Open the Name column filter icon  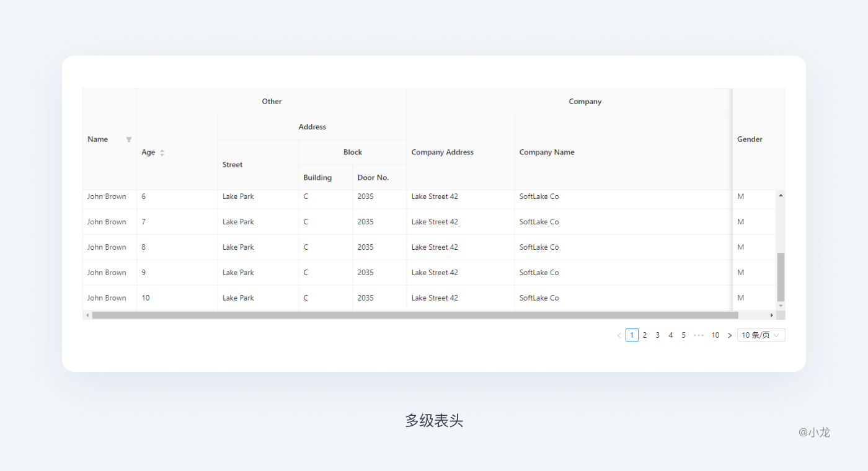click(129, 139)
